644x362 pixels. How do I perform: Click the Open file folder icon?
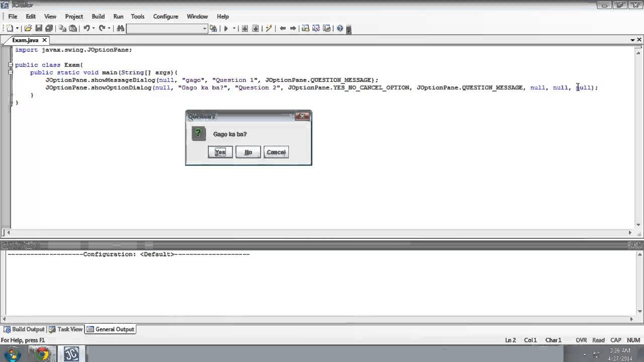(28, 29)
